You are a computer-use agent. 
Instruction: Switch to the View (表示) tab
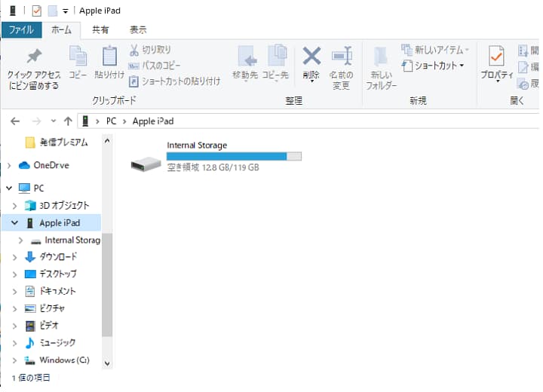pyautogui.click(x=138, y=30)
